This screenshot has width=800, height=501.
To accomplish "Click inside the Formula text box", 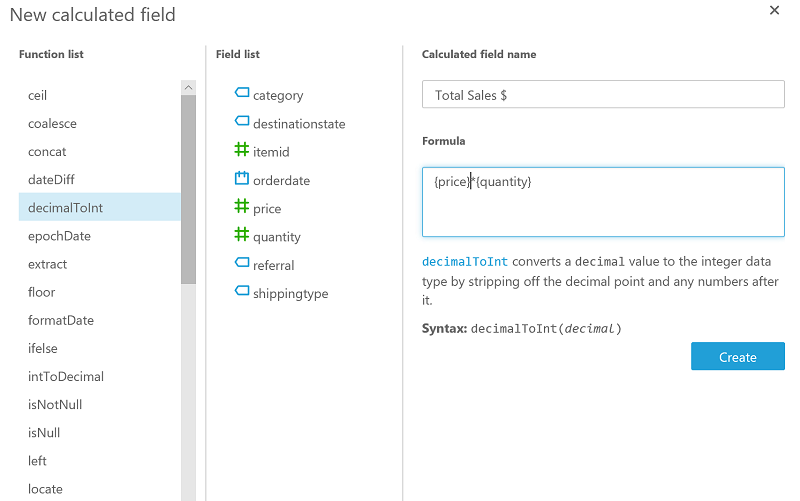I will pos(603,202).
